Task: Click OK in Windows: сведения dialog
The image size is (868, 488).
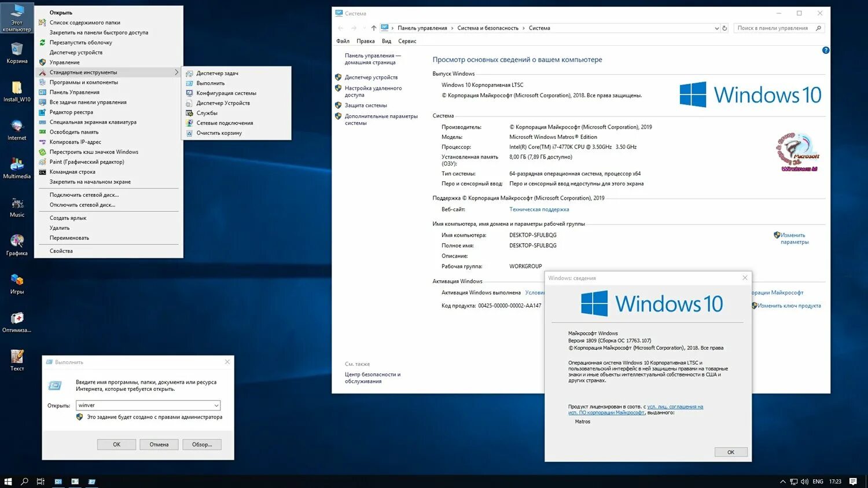Action: [x=731, y=452]
